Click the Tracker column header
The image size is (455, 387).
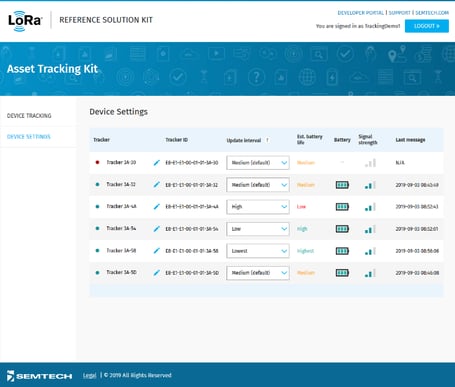pyautogui.click(x=102, y=140)
